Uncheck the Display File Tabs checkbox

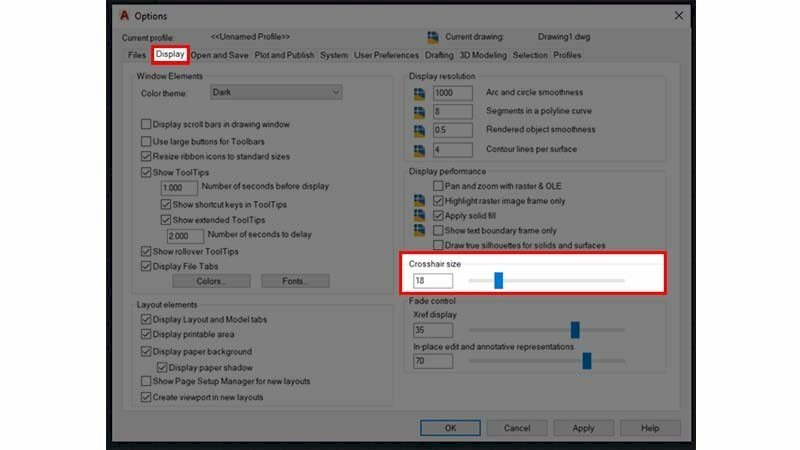147,266
